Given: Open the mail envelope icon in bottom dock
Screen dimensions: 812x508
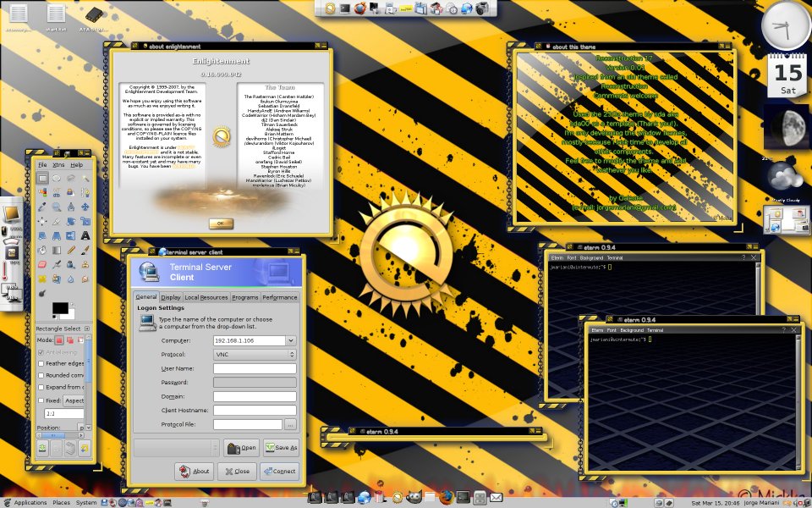Looking at the screenshot, I should coord(497,498).
